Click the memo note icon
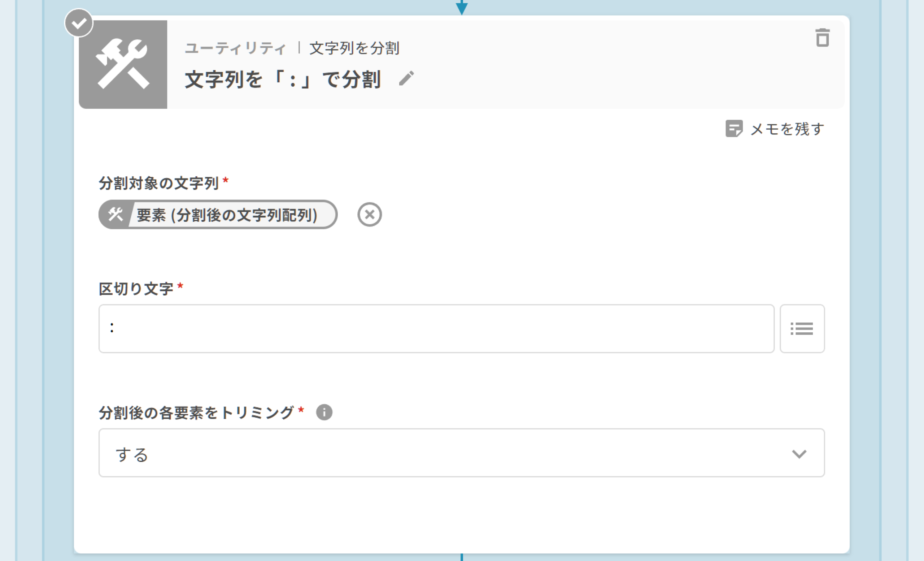 pos(733,129)
